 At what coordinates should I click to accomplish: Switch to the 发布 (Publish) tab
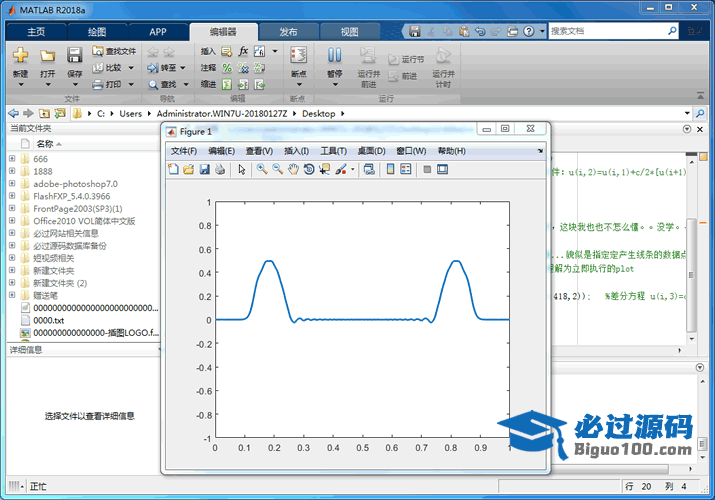coord(288,32)
